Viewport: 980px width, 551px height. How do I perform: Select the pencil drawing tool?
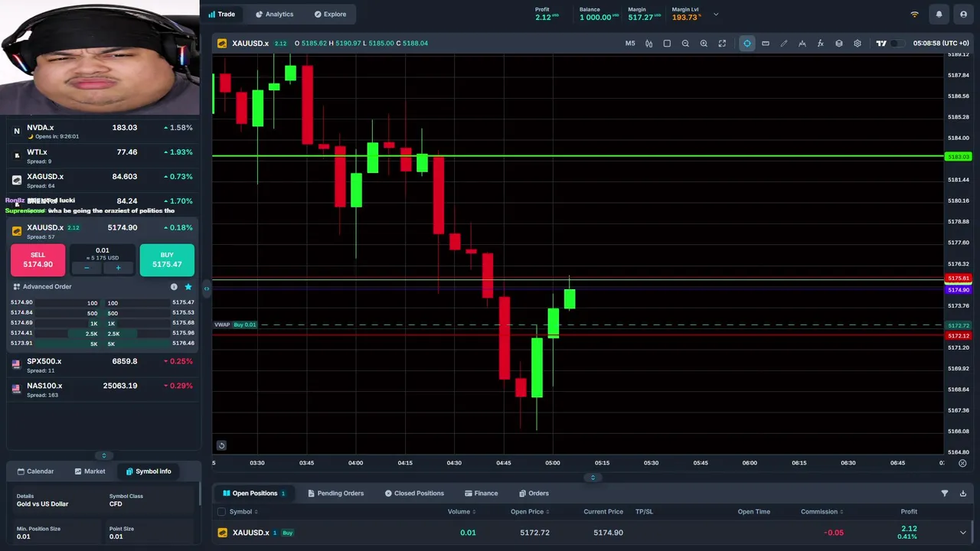click(784, 44)
